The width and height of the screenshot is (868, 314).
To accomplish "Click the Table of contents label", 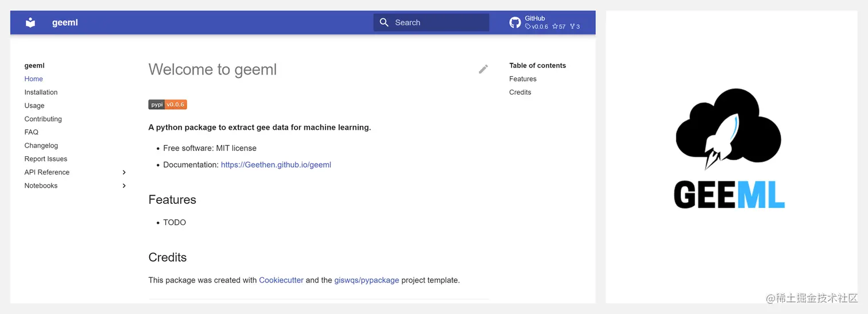I will click(x=537, y=65).
